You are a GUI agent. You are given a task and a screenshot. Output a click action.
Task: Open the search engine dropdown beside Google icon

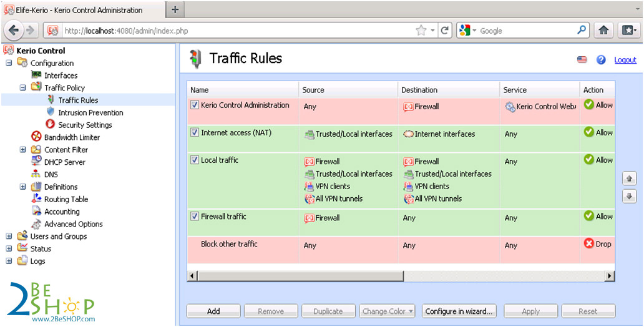[474, 31]
